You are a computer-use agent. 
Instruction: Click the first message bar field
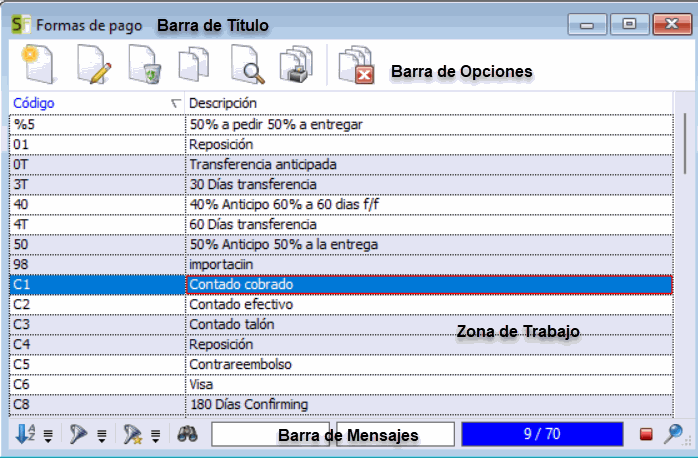coord(271,434)
